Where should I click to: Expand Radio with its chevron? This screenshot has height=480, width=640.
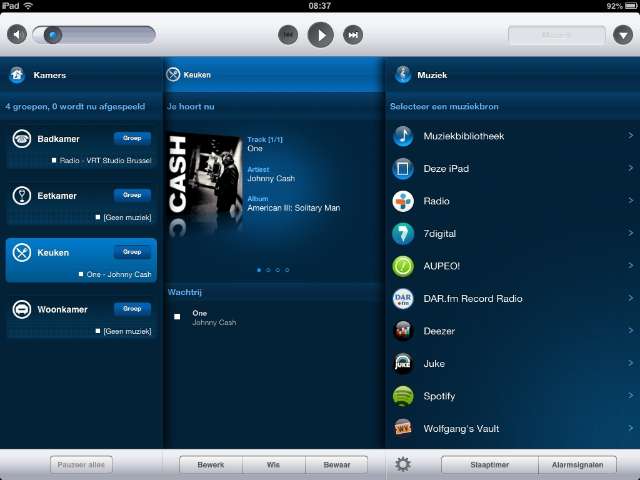(630, 200)
